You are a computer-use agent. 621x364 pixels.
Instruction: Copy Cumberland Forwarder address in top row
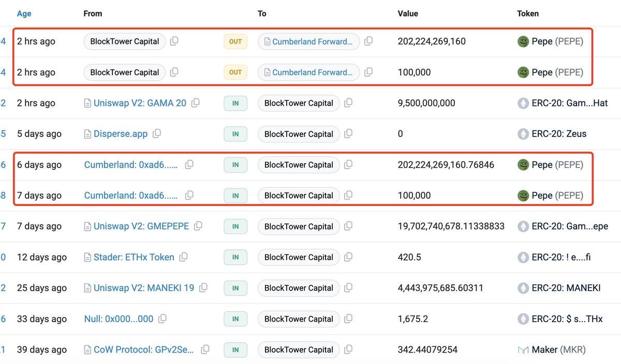[x=368, y=41]
